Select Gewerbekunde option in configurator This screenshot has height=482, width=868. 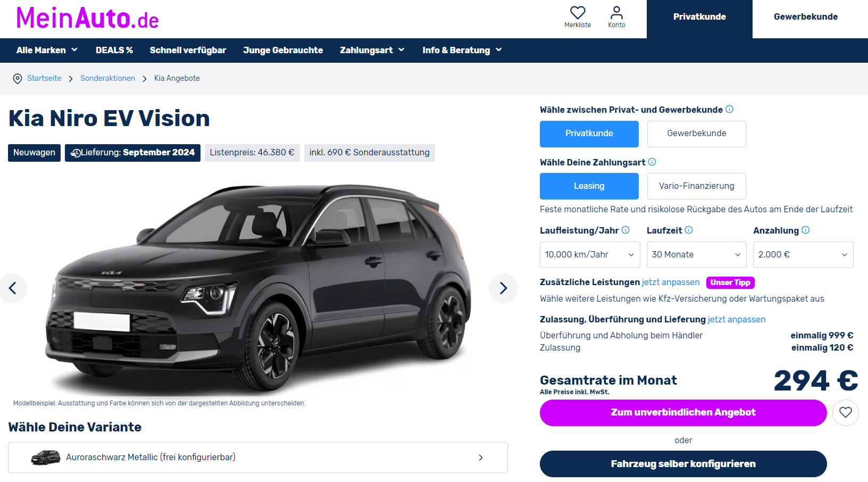[697, 134]
